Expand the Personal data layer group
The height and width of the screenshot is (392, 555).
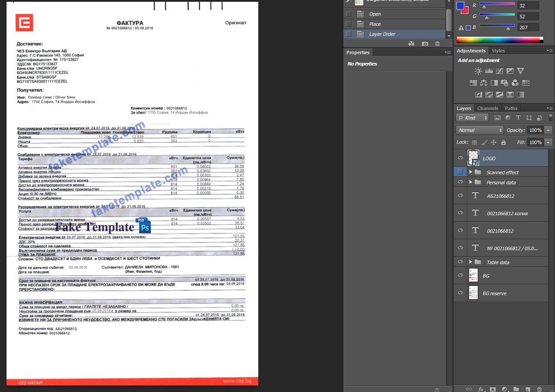pyautogui.click(x=471, y=182)
